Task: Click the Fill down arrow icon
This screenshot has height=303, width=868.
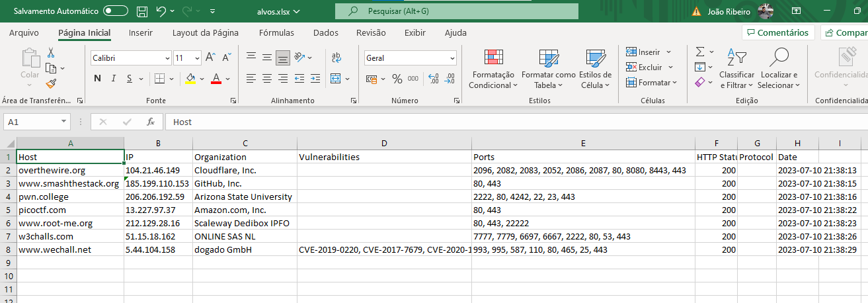Action: 700,67
